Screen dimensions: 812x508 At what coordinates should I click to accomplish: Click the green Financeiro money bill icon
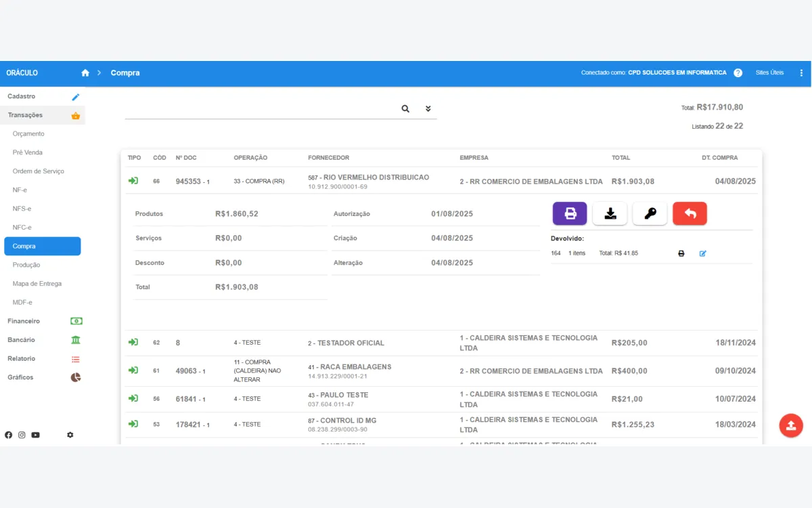pyautogui.click(x=76, y=320)
